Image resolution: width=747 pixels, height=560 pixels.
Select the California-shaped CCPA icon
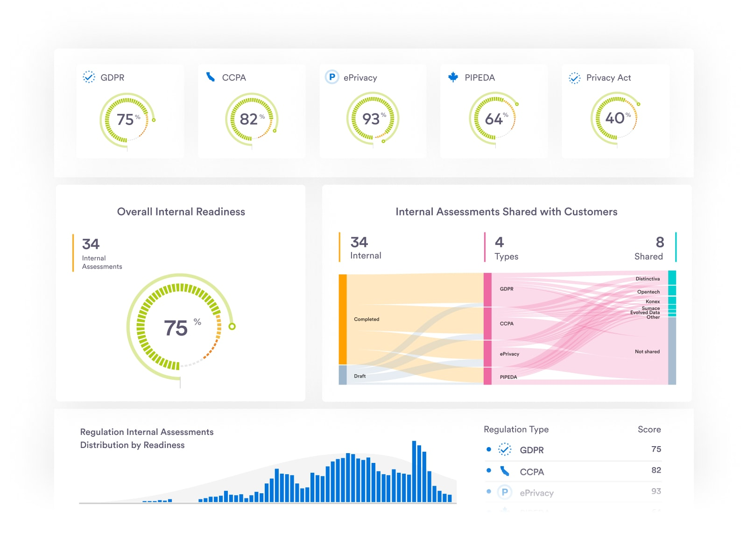[210, 77]
